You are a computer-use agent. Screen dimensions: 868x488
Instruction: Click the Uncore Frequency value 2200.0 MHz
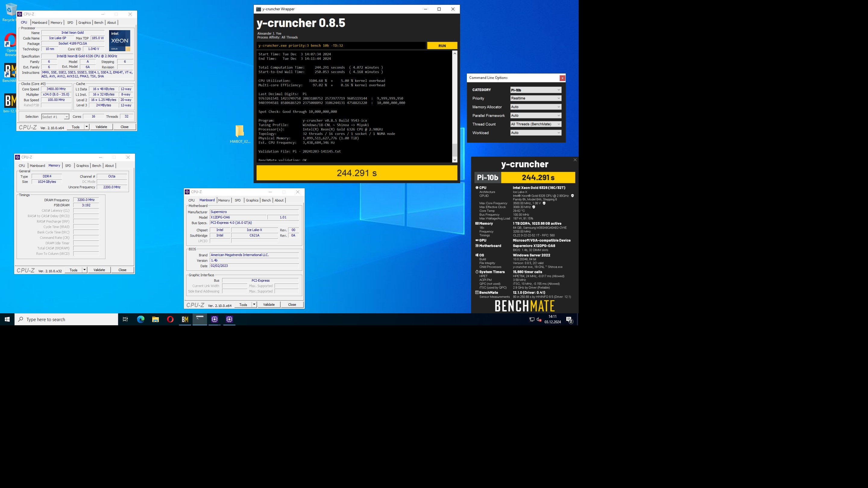(x=112, y=187)
